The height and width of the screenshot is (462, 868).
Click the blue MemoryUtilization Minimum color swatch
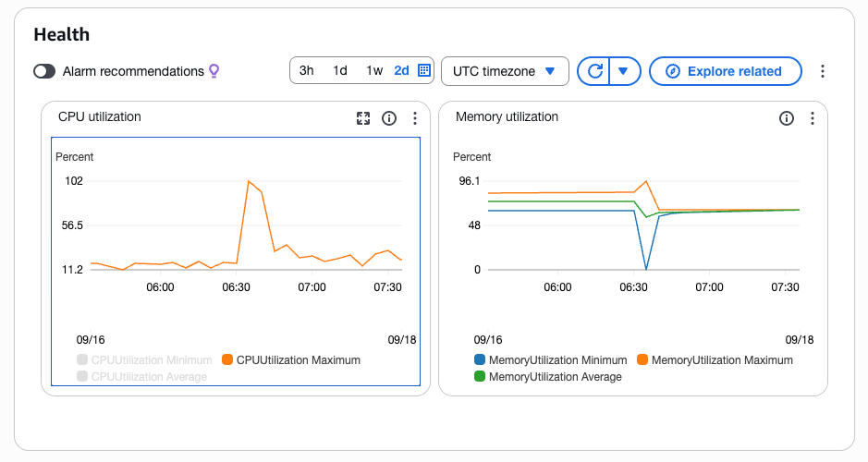tap(480, 359)
